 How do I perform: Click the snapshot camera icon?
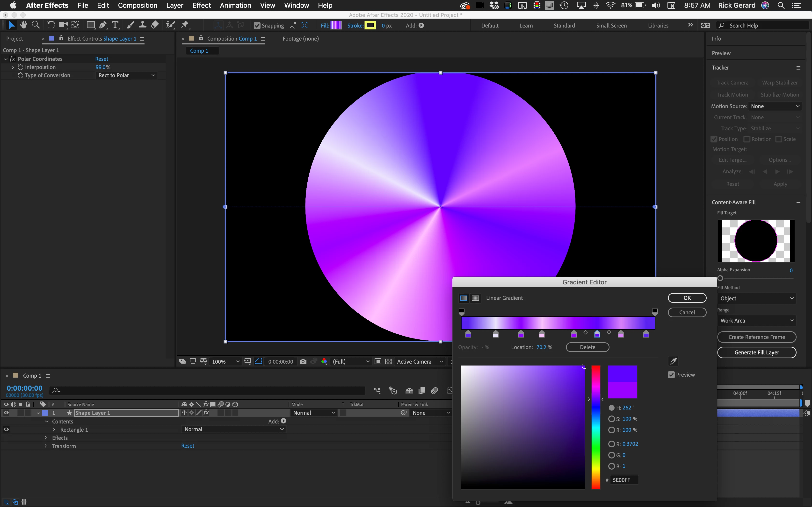tap(303, 361)
